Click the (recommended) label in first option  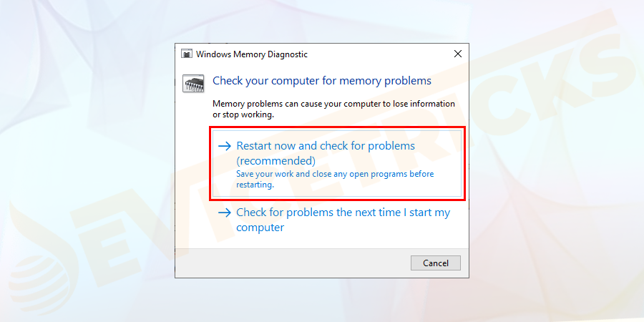(x=275, y=160)
